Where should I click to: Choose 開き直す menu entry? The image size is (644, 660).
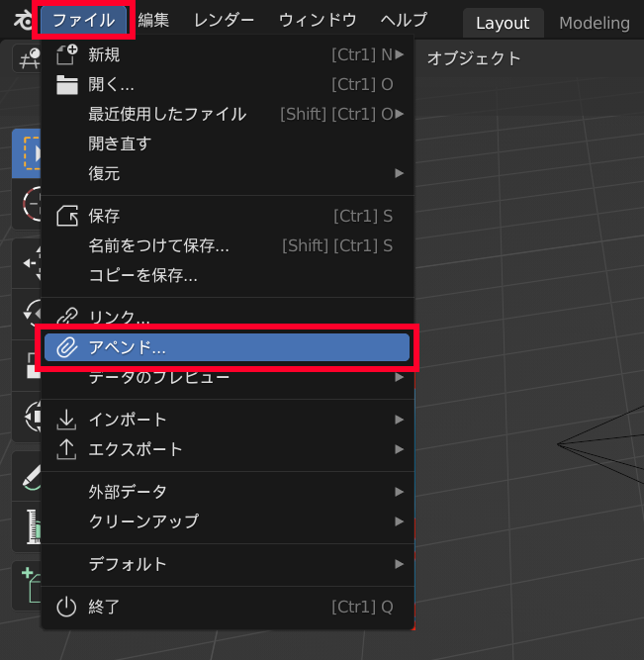[228, 143]
